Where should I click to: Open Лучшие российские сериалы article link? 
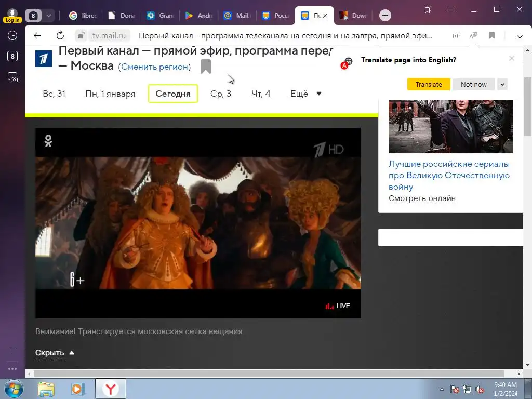449,176
